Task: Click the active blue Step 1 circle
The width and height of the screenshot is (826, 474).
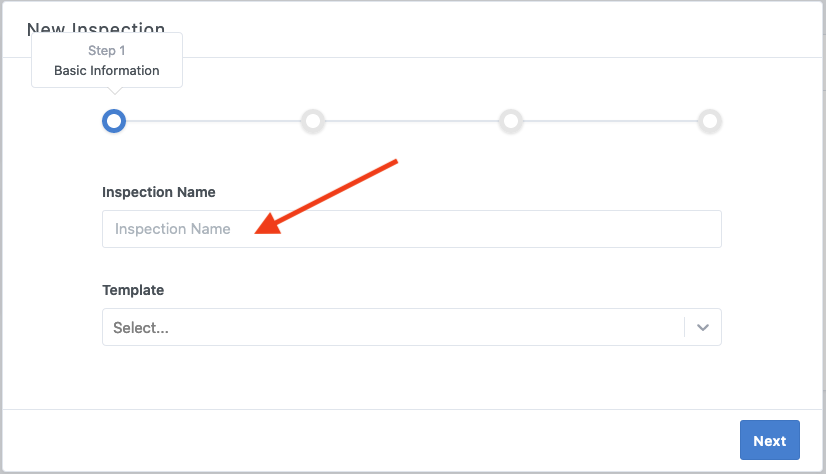Action: click(114, 121)
